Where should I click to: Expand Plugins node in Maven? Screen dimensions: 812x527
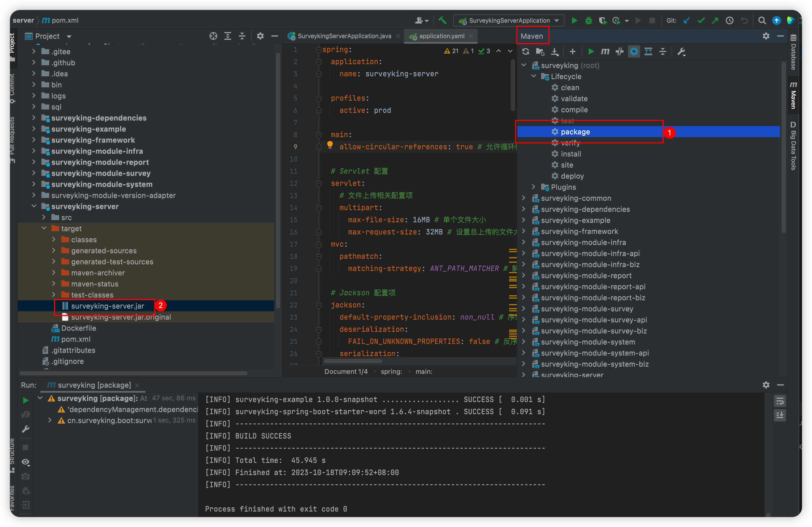534,187
